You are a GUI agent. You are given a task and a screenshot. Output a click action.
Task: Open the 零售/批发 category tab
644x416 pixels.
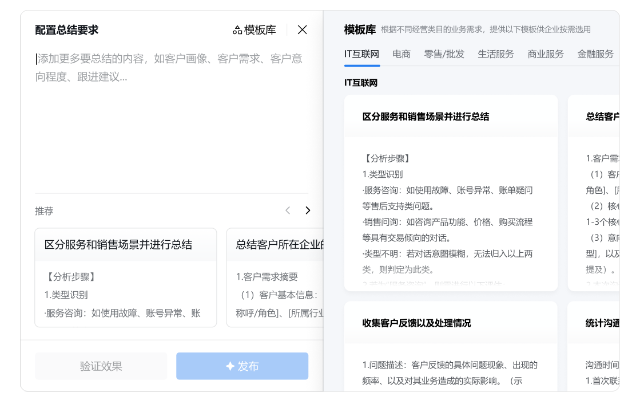[443, 54]
